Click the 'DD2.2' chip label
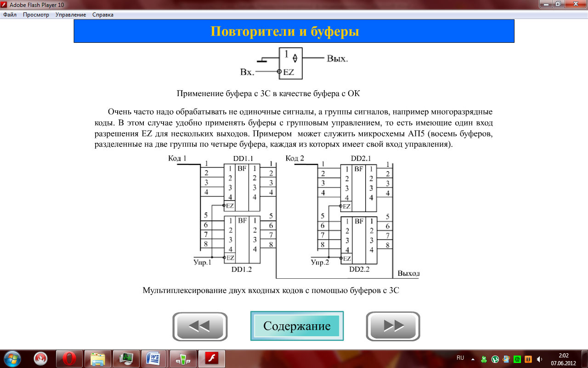588x368 pixels. [x=359, y=269]
